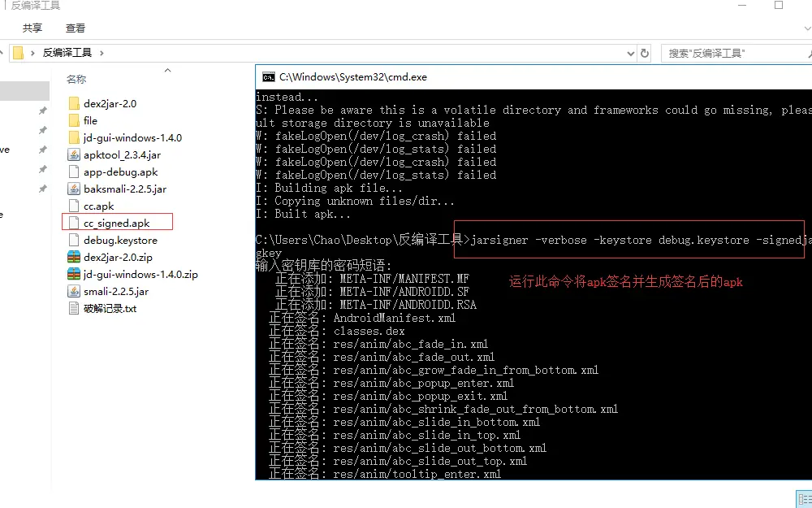The image size is (812, 508).
Task: Open the address bar history dropdown
Action: point(630,52)
